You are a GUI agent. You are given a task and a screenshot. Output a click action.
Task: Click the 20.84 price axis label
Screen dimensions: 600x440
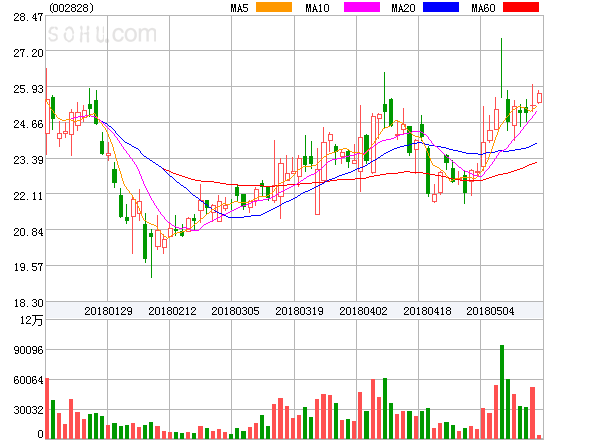28,232
